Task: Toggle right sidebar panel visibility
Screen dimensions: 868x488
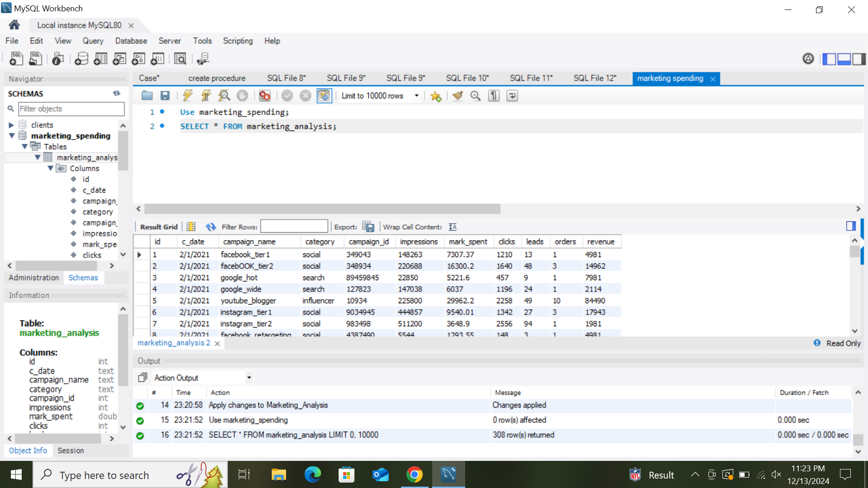Action: pos(859,59)
